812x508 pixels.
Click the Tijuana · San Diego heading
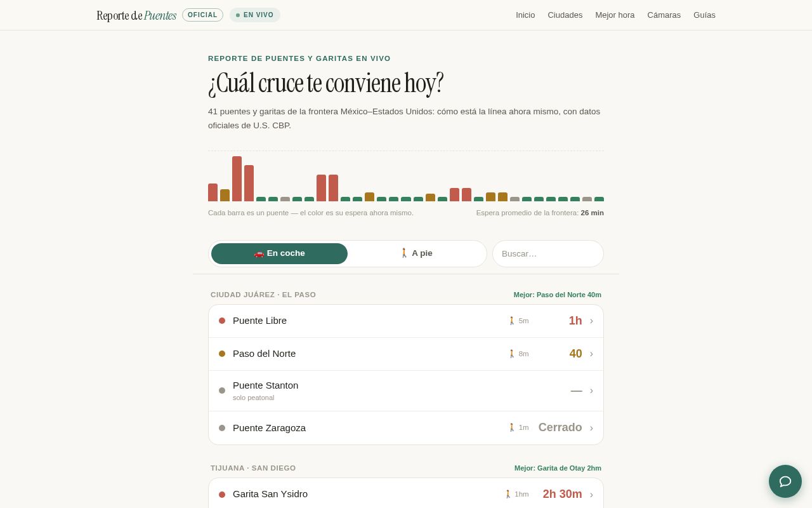pyautogui.click(x=253, y=468)
